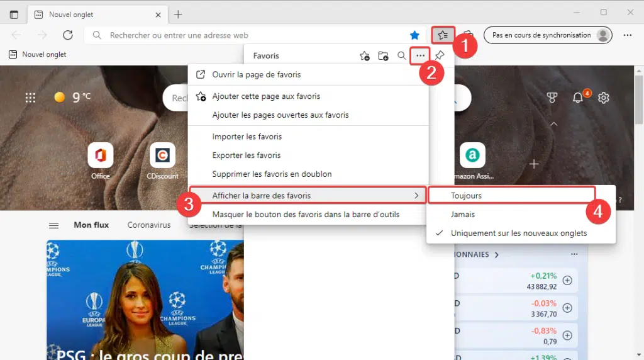
Task: Click the Favoris panel title
Action: click(266, 55)
